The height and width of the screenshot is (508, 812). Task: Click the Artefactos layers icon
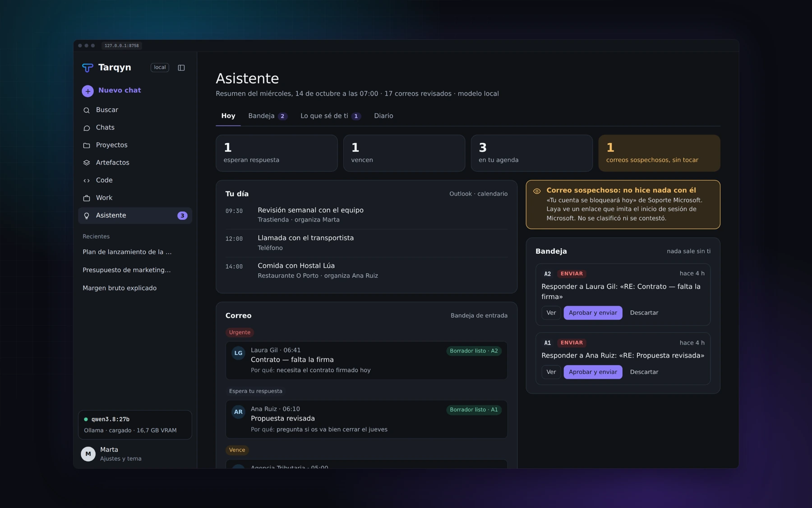coord(87,163)
